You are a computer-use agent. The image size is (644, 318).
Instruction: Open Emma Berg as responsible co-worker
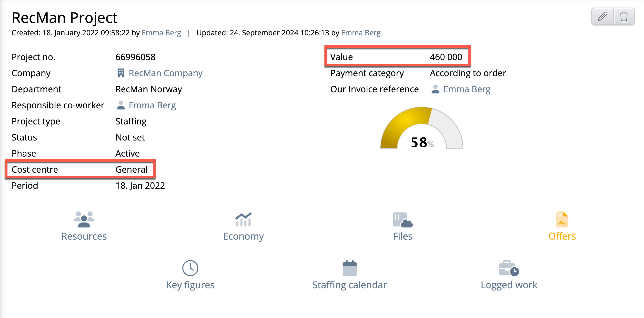click(152, 105)
